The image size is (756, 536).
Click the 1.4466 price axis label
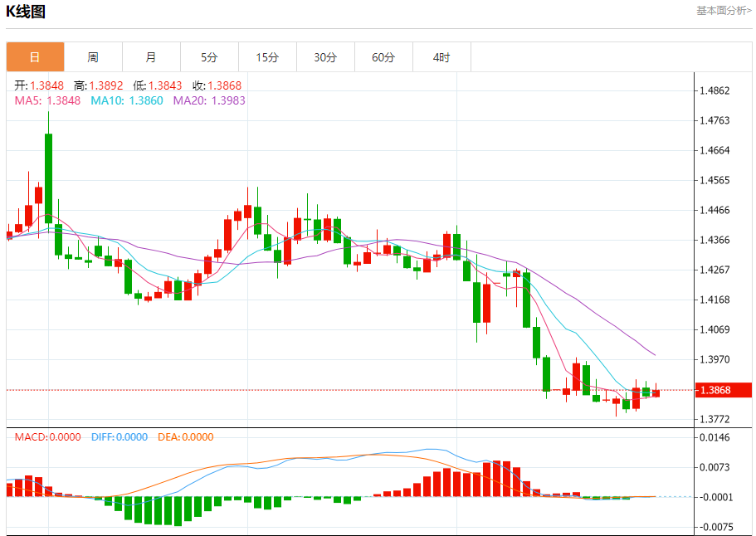pyautogui.click(x=715, y=210)
